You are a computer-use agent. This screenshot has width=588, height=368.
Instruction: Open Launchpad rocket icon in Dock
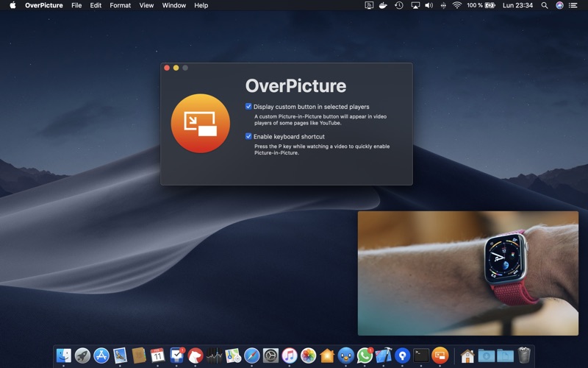[x=82, y=355]
